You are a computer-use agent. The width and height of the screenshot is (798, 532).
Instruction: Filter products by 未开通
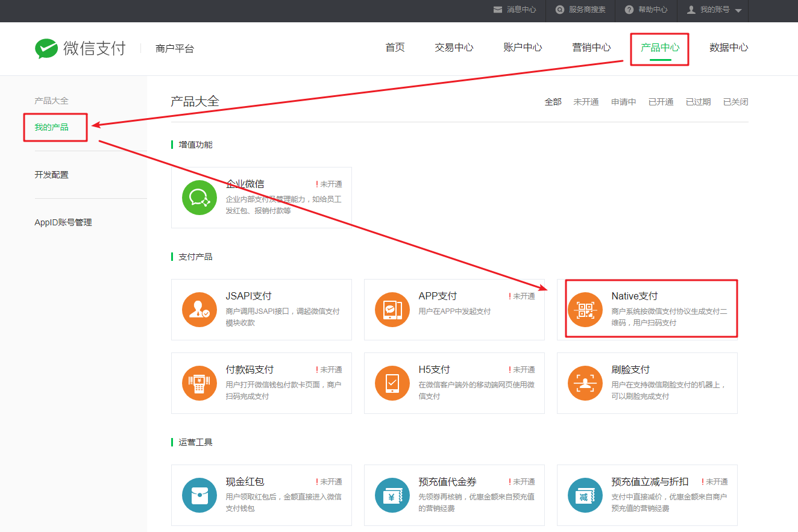586,102
